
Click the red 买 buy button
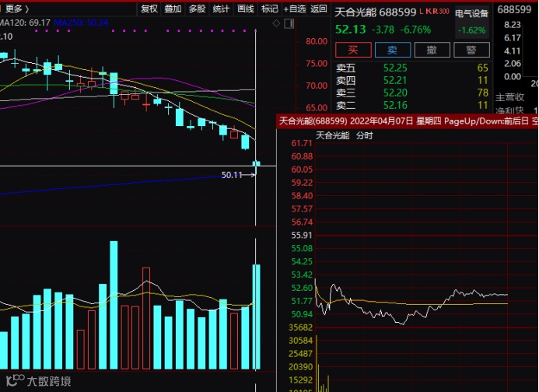(x=353, y=51)
